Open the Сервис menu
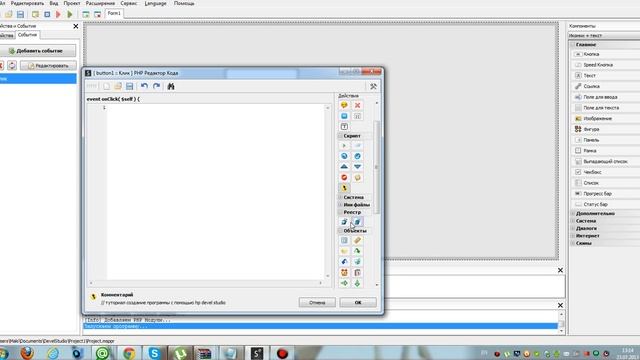Screen dimensions: 640x360 [x=129, y=3]
